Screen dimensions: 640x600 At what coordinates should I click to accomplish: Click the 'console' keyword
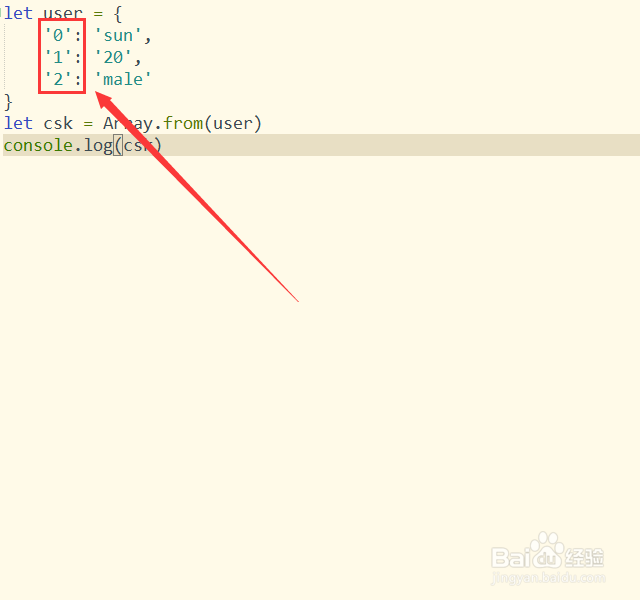click(x=38, y=146)
